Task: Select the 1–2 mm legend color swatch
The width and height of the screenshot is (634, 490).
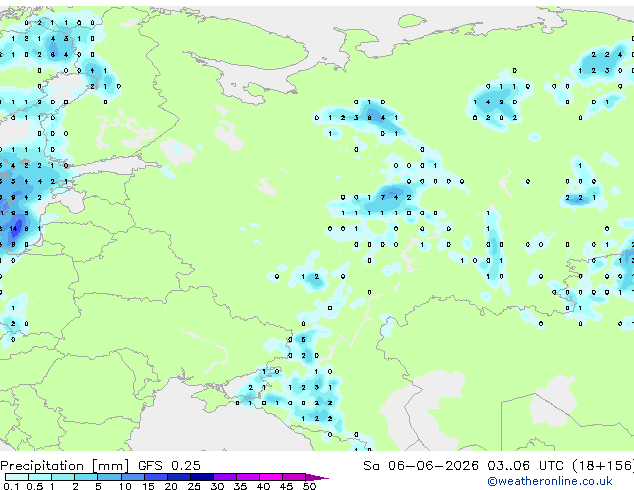Action: (63, 477)
